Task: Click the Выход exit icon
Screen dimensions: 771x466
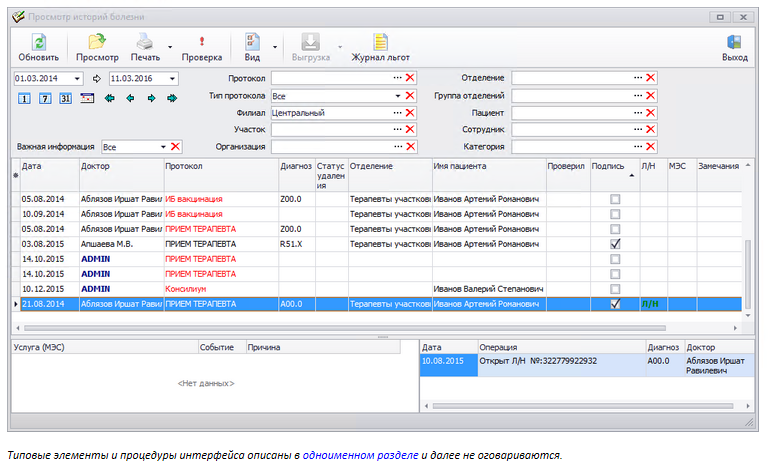Action: tap(734, 42)
